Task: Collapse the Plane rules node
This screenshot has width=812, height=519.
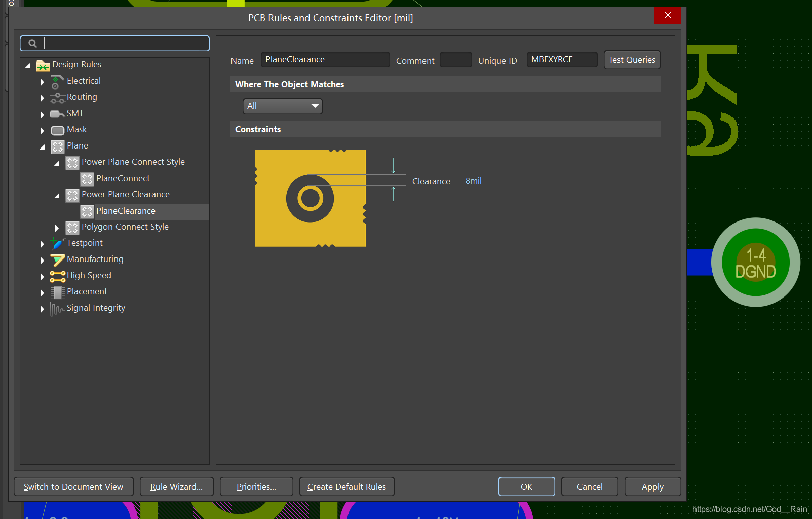Action: 43,147
